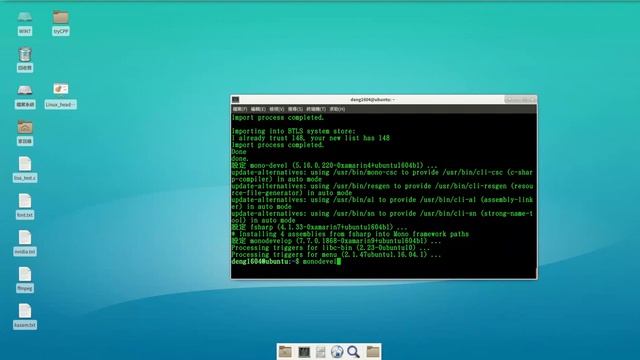This screenshot has height=360, width=640.
Task: Click the line 'I already trust 148, your new list has 148'
Action: coord(311,138)
